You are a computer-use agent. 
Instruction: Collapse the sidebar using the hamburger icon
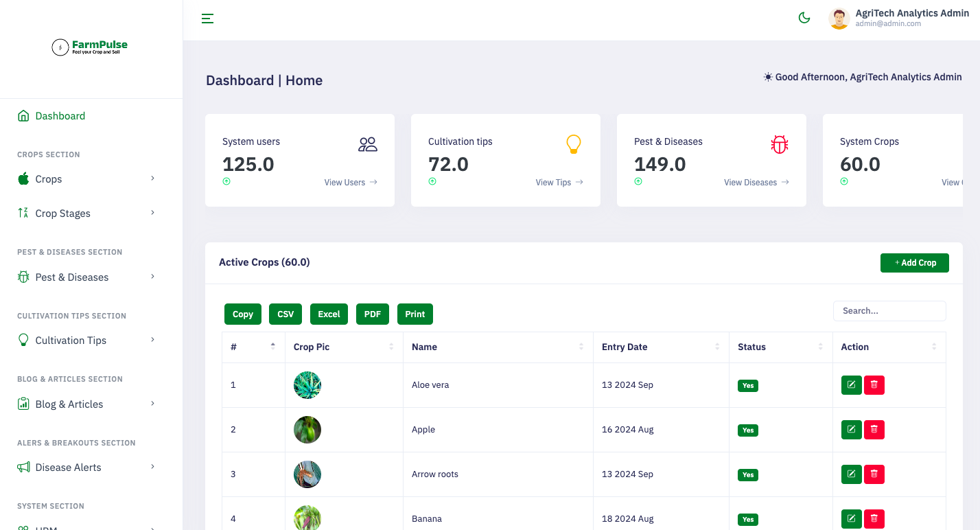point(207,19)
